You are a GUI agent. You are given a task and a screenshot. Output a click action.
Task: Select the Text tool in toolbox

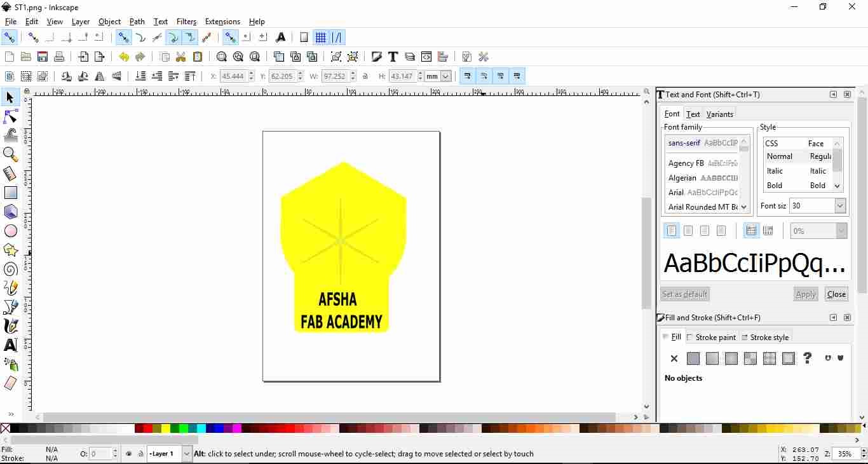[x=10, y=345]
